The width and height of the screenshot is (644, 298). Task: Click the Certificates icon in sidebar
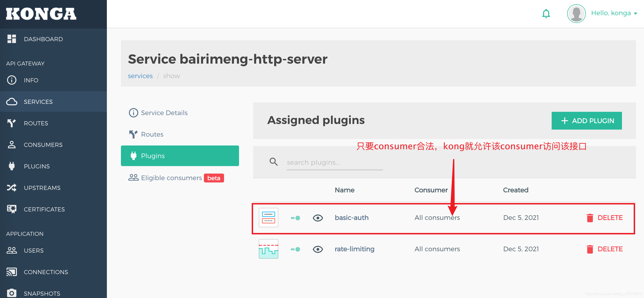click(x=11, y=209)
